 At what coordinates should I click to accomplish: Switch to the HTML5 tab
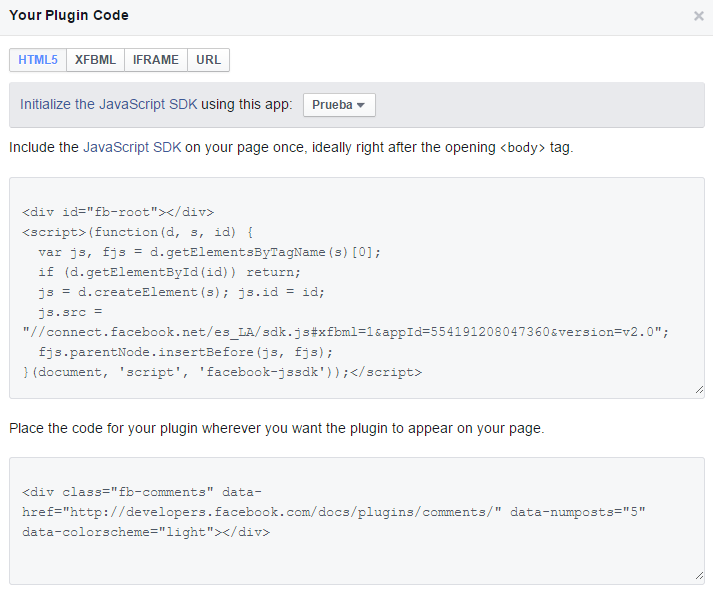38,60
